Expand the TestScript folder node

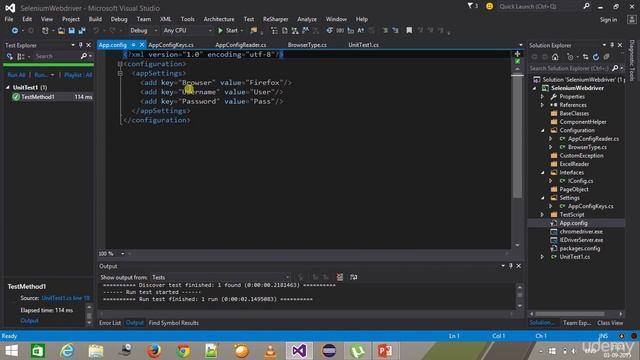[x=542, y=215]
